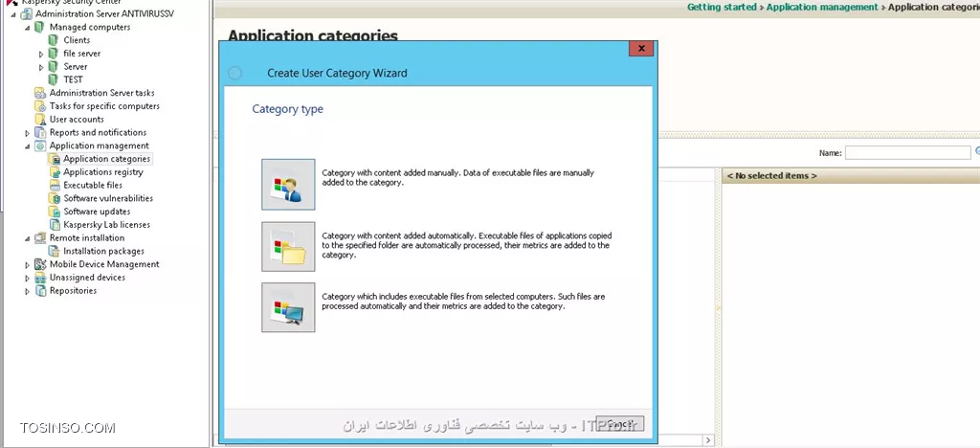Click 'Category with content added manually' description
980x448 pixels.
point(458,177)
